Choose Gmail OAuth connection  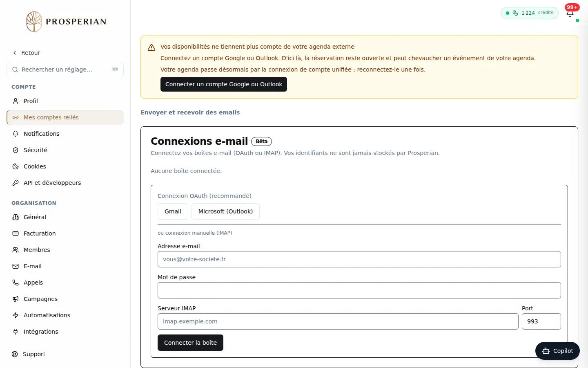pyautogui.click(x=173, y=211)
